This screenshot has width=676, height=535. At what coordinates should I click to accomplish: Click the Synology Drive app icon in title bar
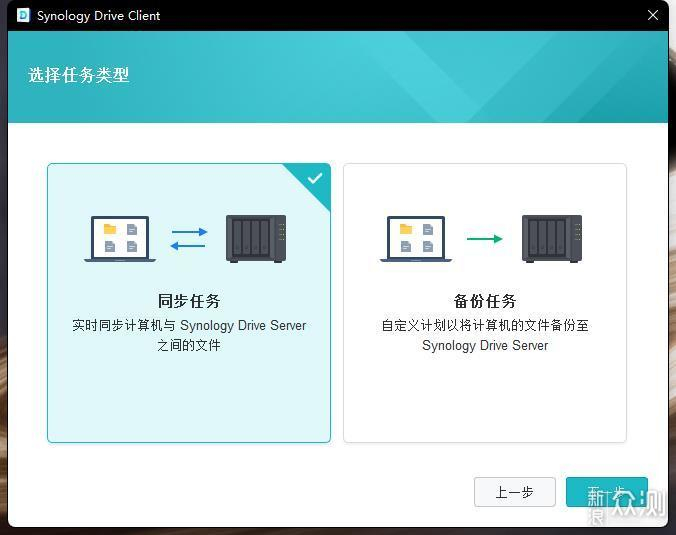click(x=23, y=16)
